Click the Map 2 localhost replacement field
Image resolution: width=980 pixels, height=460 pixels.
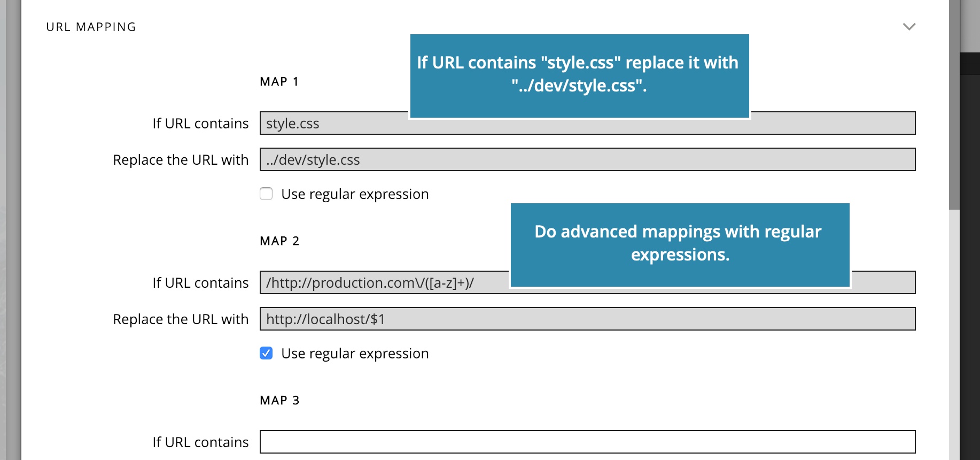(587, 319)
